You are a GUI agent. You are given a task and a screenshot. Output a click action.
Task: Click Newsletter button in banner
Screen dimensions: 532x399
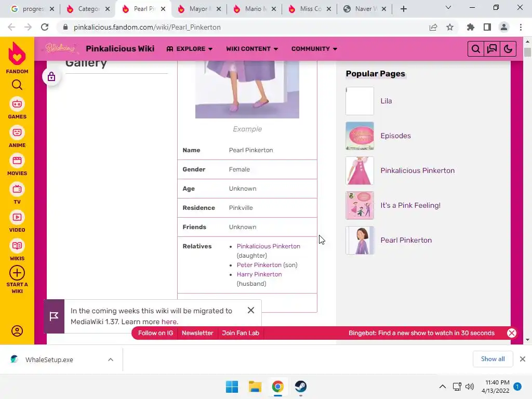[197, 333]
